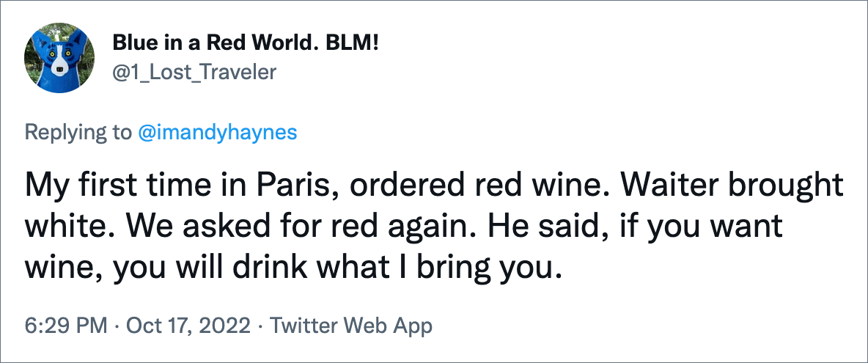Click the Replying to label
This screenshot has height=363, width=868.
[78, 132]
